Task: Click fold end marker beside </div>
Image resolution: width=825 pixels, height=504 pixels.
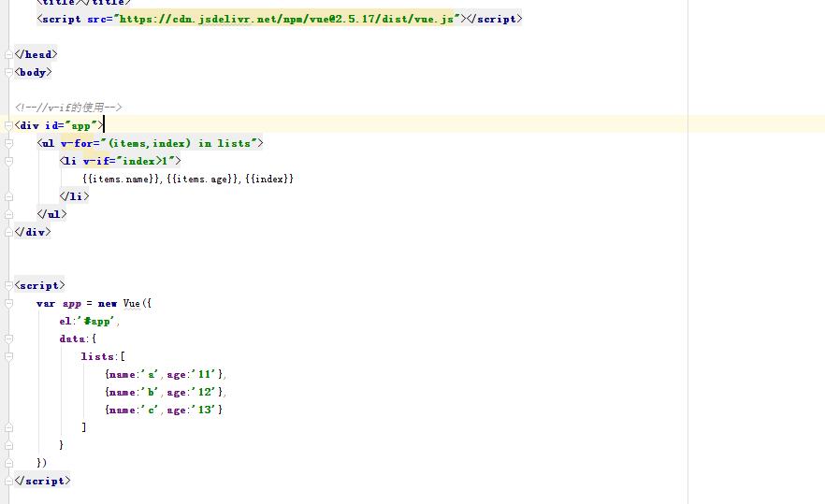Action: pyautogui.click(x=8, y=232)
